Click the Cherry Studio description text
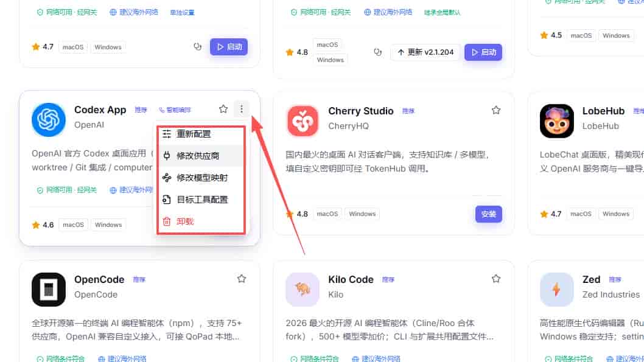The image size is (644, 362). [386, 162]
